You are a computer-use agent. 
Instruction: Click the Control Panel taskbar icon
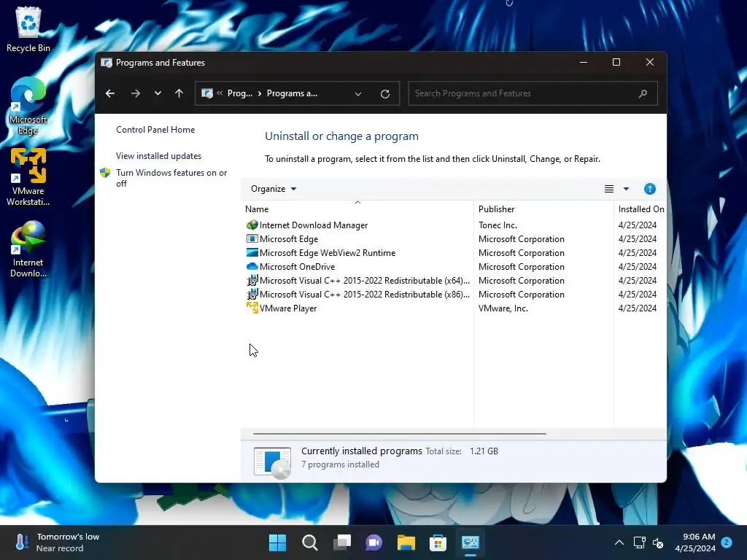pos(471,542)
